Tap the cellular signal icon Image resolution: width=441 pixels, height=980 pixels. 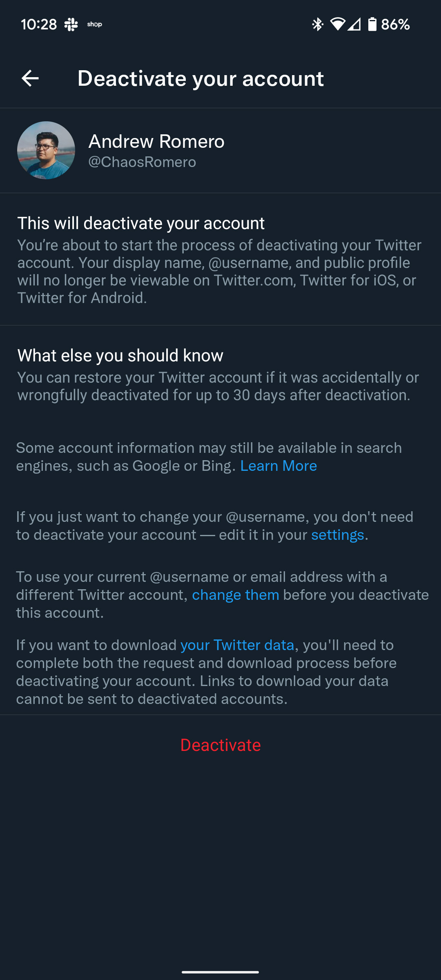[354, 24]
